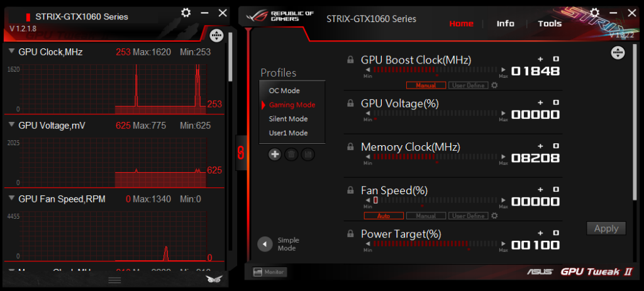Increase GPU Voltage with plus
Screen dimensions: 644x291
(x=540, y=102)
